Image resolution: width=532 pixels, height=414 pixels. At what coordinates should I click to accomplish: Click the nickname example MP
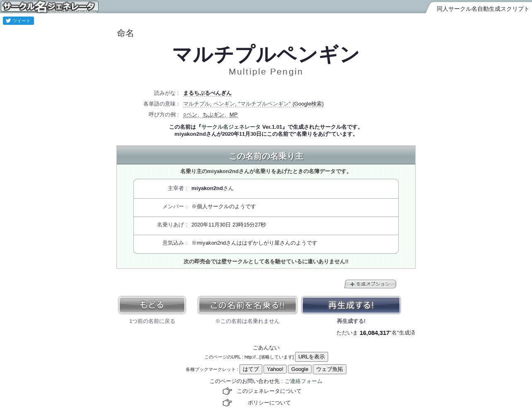tap(233, 115)
